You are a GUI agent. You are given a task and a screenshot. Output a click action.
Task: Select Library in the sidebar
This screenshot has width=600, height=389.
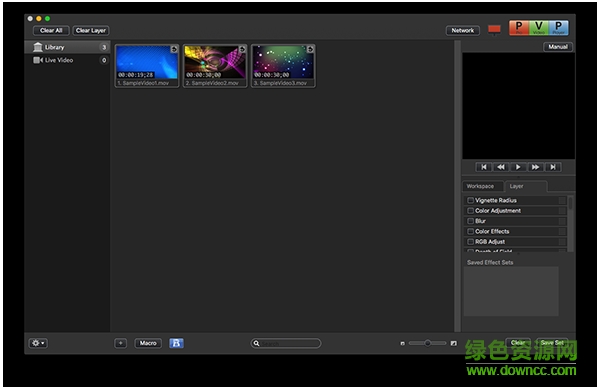click(67, 47)
